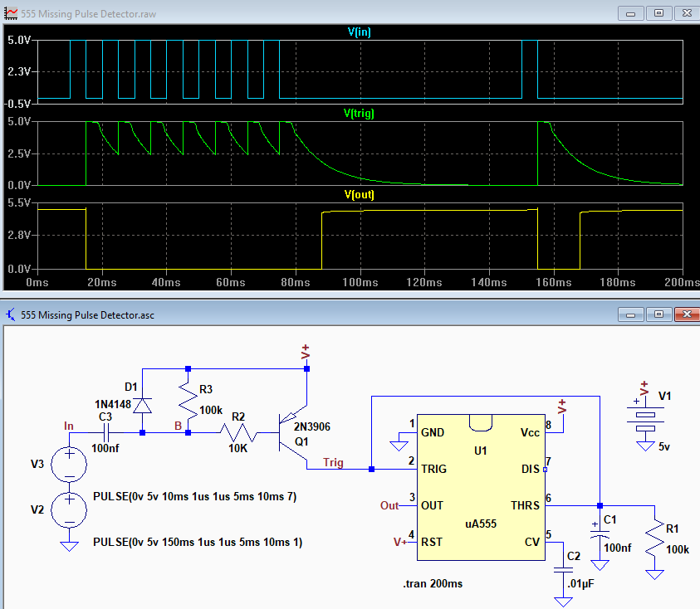Click the 200ms time axis label

click(x=682, y=282)
